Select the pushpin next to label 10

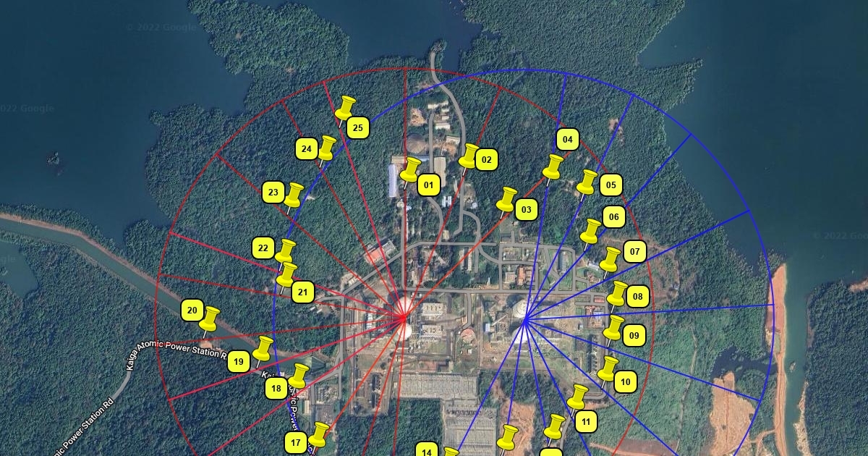pos(608,369)
